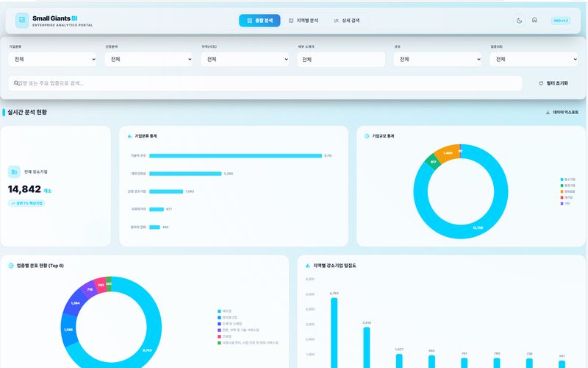Click the 실시간 분석 현황 heading

[x=27, y=113]
